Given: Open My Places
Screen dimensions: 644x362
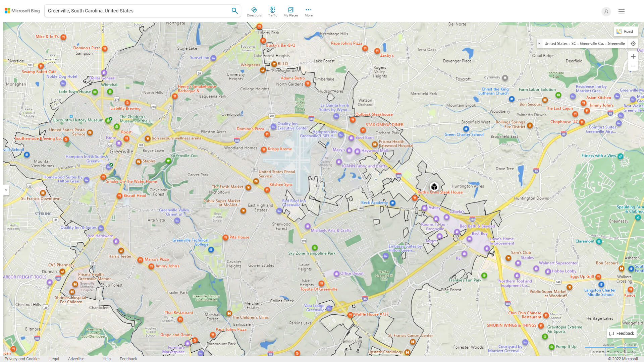Looking at the screenshot, I should point(290,11).
